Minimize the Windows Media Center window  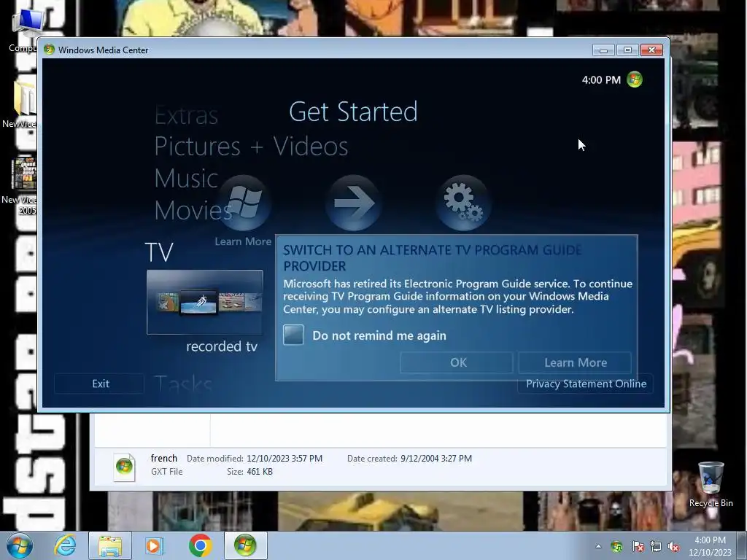coord(603,50)
